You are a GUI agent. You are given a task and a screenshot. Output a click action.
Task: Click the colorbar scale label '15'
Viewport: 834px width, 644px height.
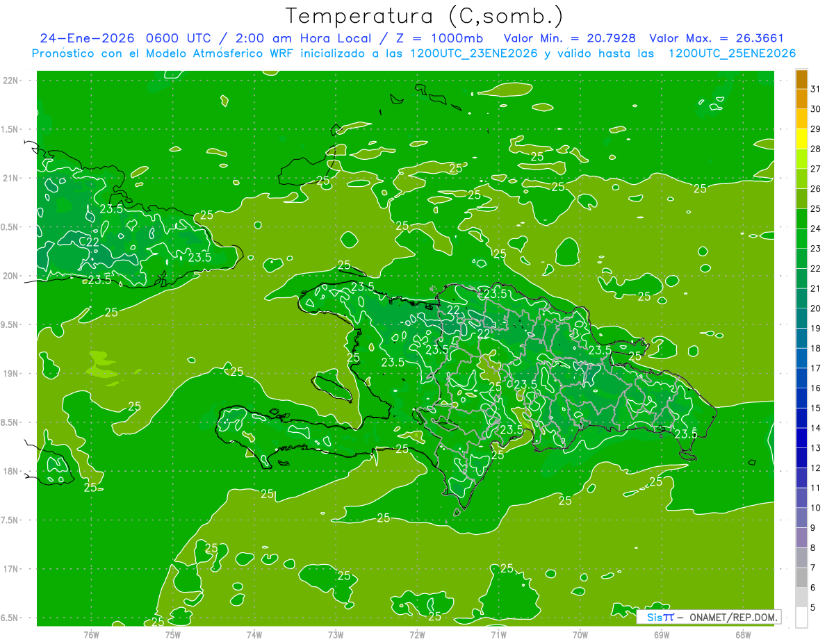(815, 408)
